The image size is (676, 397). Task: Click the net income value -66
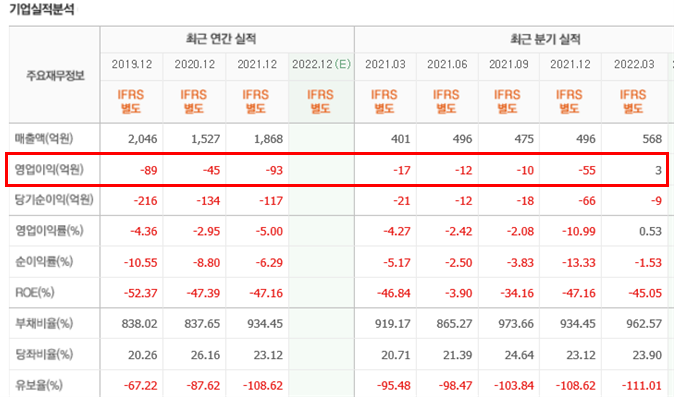pyautogui.click(x=587, y=201)
